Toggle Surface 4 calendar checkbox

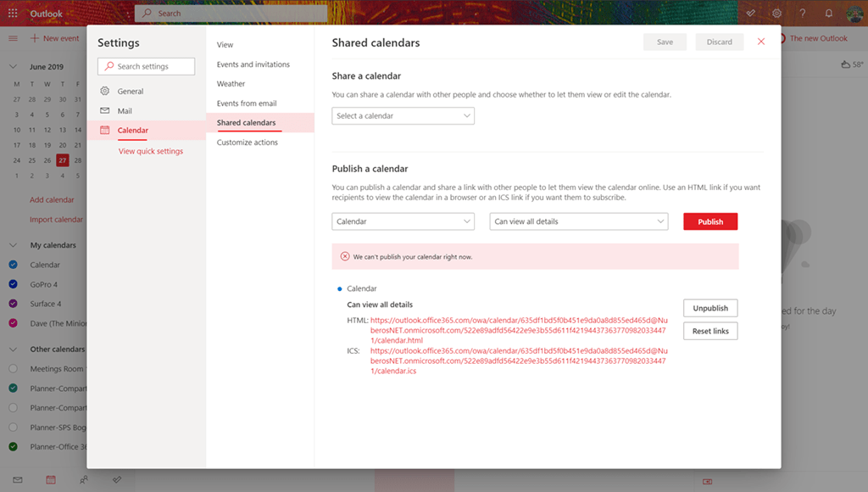pyautogui.click(x=14, y=304)
